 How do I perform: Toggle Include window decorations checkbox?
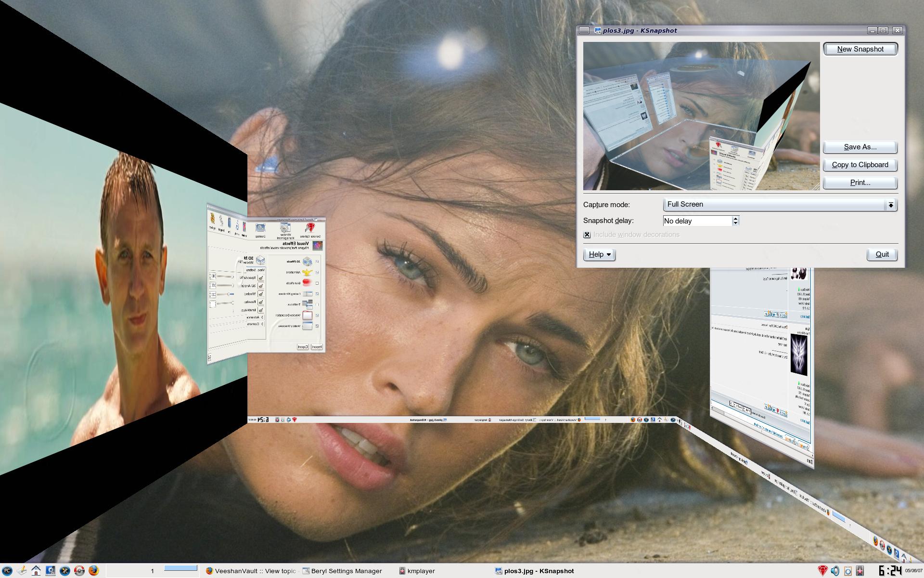587,235
